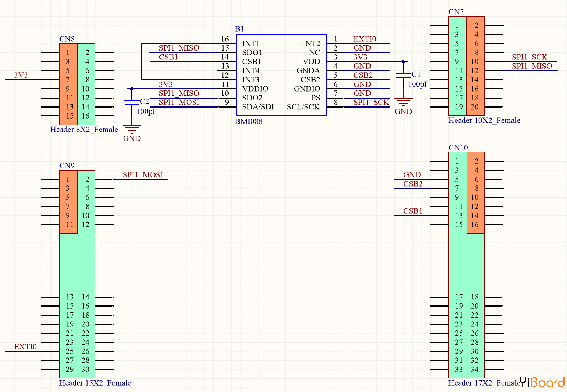Click the VDDIO pin name inside BMI088
The height and width of the screenshot is (392, 567).
pyautogui.click(x=255, y=89)
